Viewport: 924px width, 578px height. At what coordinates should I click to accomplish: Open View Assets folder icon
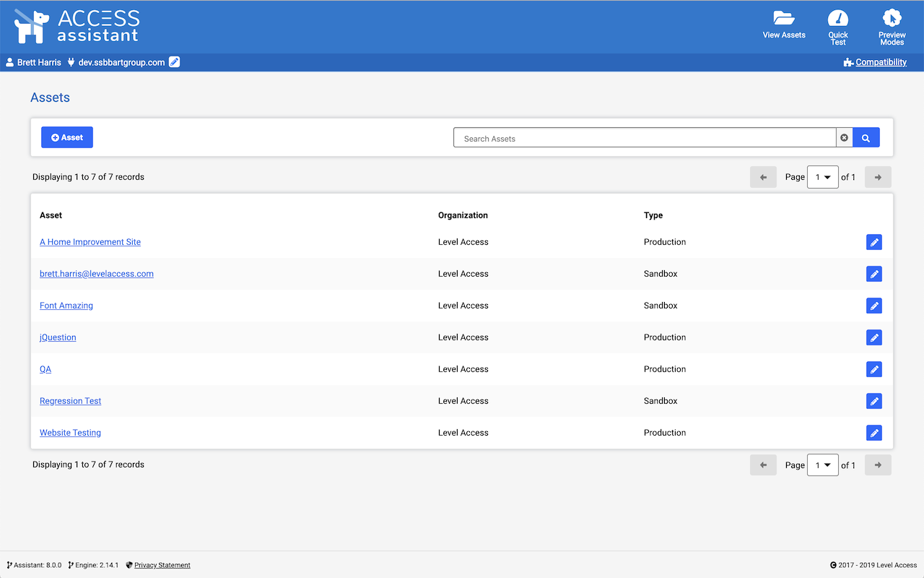[784, 18]
